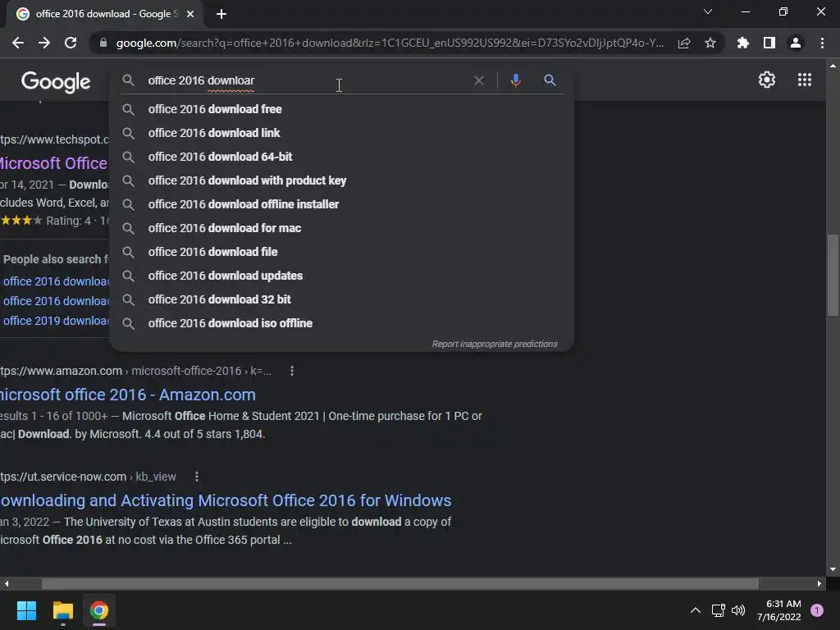840x630 pixels.
Task: Open File Explorer from the taskbar
Action: click(62, 610)
